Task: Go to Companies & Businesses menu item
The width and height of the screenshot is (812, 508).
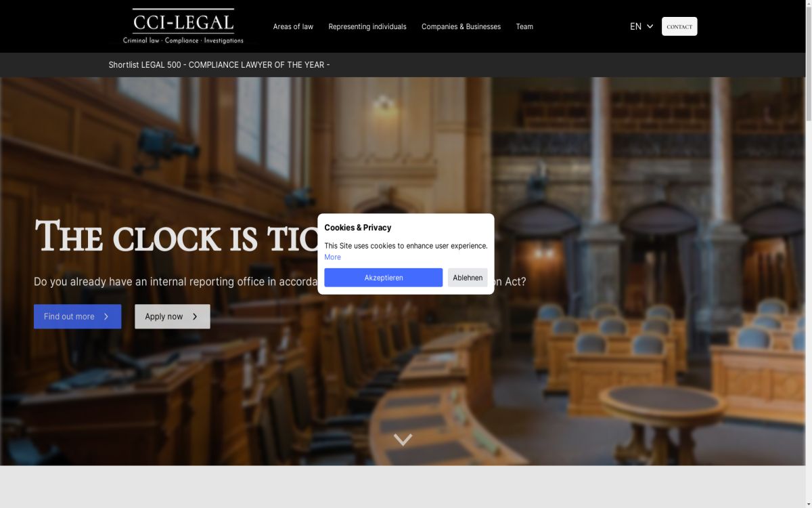Action: click(461, 26)
